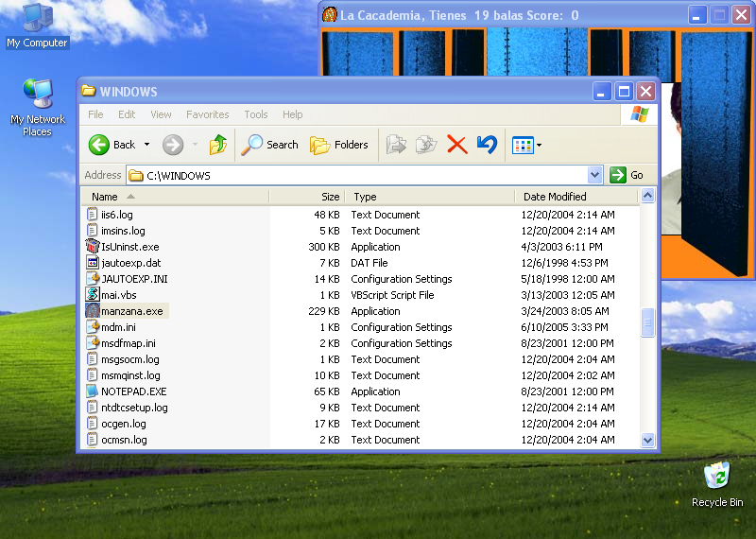Click the Forward arrow icon

tap(173, 145)
